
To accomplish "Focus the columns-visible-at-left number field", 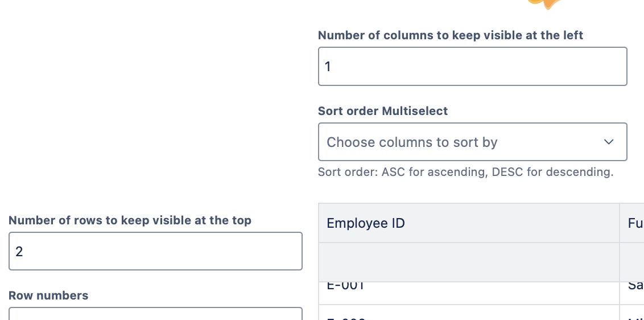I will click(472, 67).
